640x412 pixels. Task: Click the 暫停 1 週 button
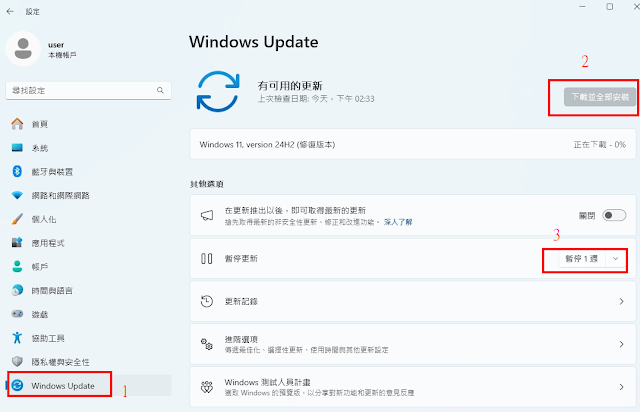pyautogui.click(x=582, y=258)
